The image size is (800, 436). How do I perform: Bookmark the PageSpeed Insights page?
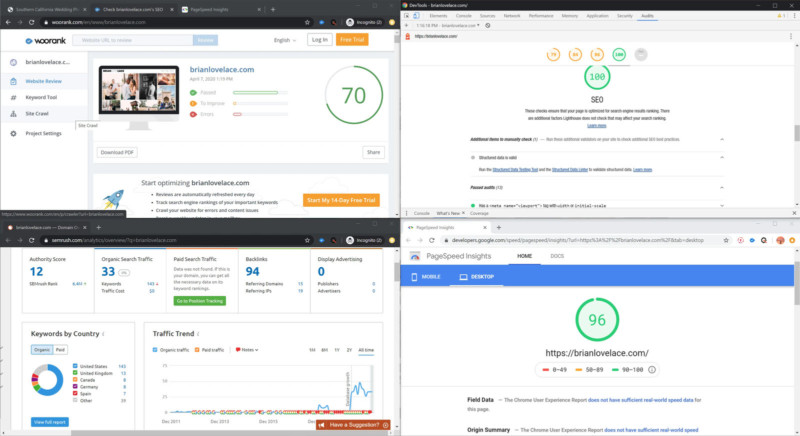726,240
